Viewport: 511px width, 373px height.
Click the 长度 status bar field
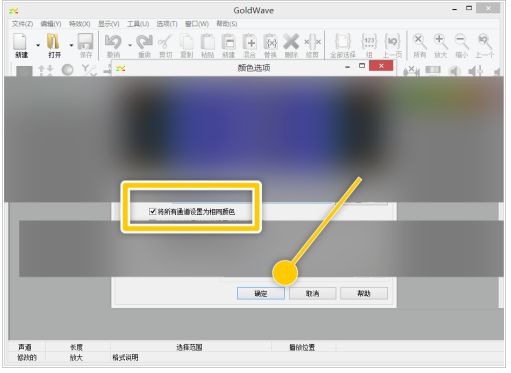(x=76, y=347)
